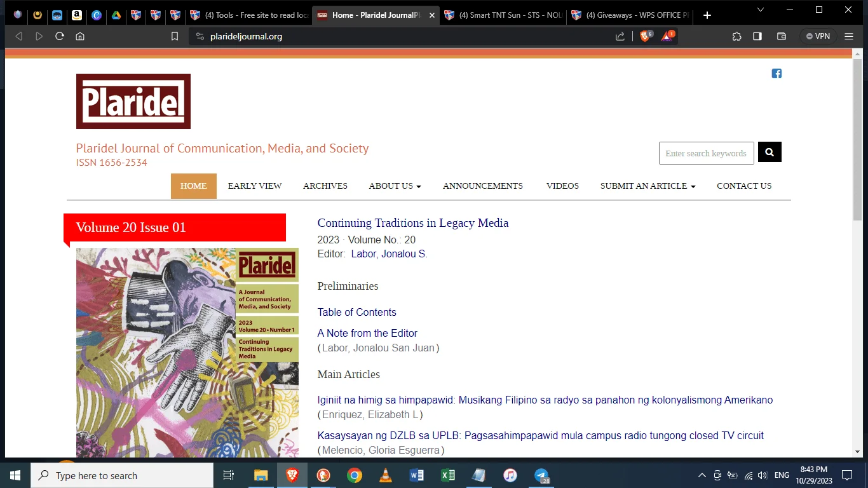Open Brave Wallet icon
Screen dimensions: 868x488
point(782,36)
